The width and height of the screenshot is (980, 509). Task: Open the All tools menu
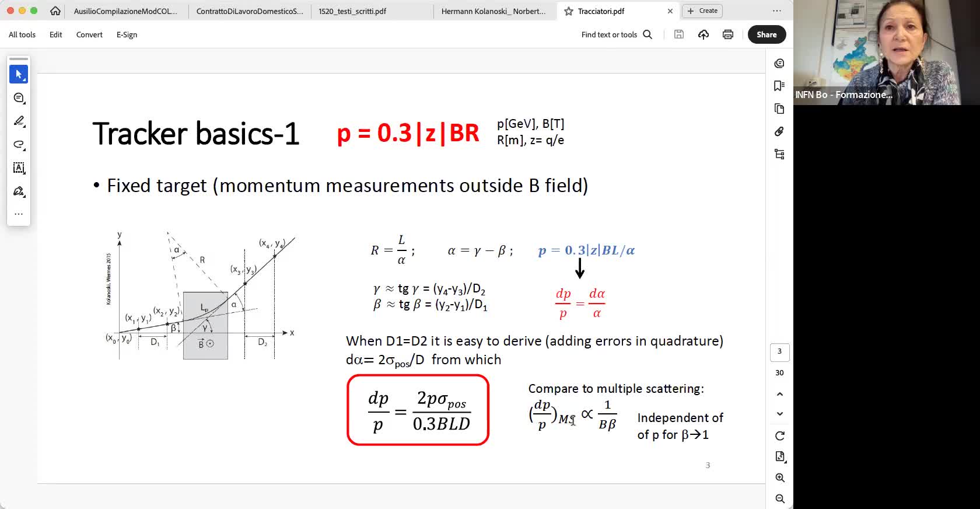click(22, 34)
